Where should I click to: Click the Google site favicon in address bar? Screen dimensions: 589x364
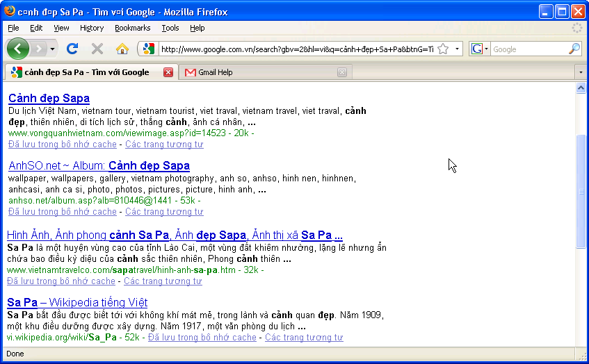tap(149, 49)
